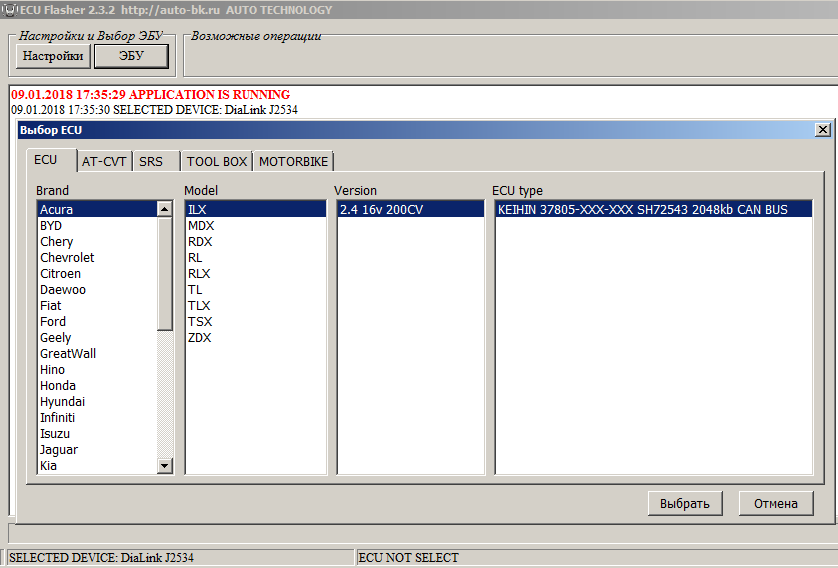Select Isuzu brand

[x=97, y=434]
